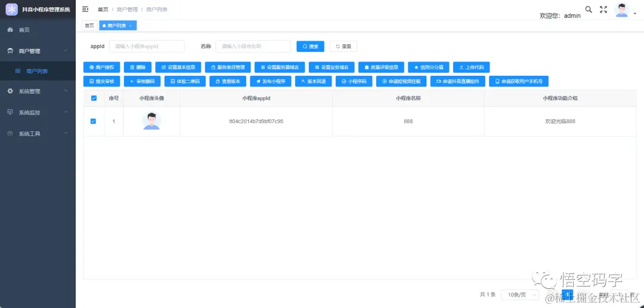
Task: Click the 小程序名称 cell 888
Action: (408, 121)
